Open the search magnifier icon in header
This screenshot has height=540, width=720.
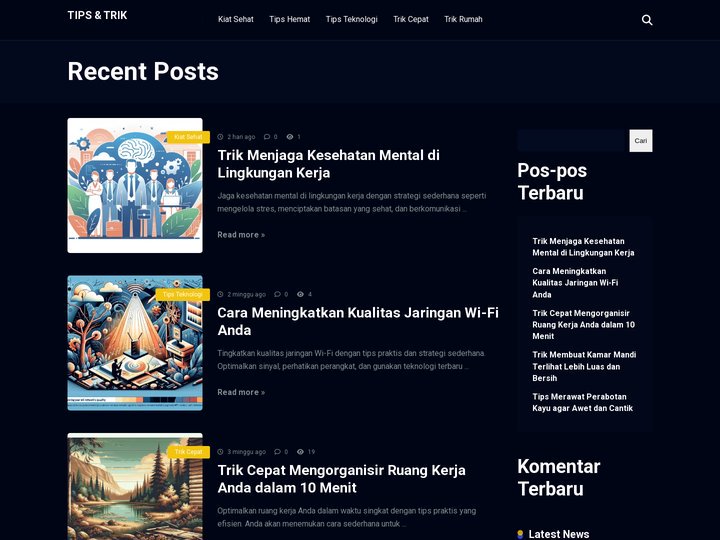pyautogui.click(x=647, y=20)
